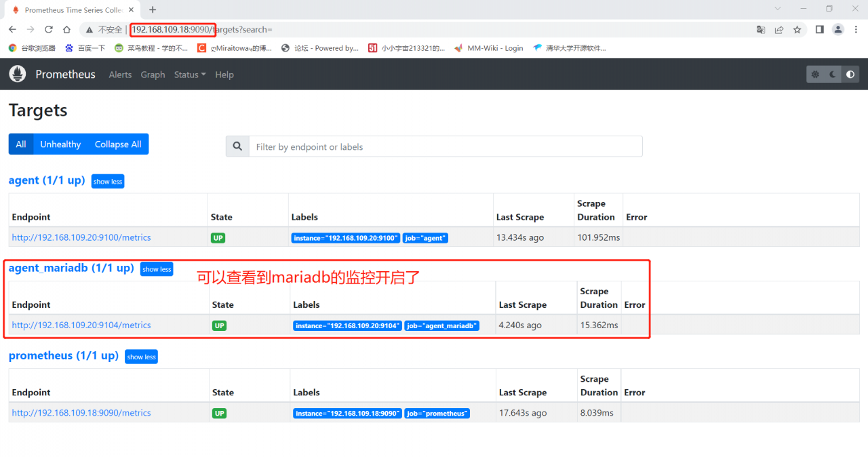Click the UP state badge for agent

(x=218, y=238)
